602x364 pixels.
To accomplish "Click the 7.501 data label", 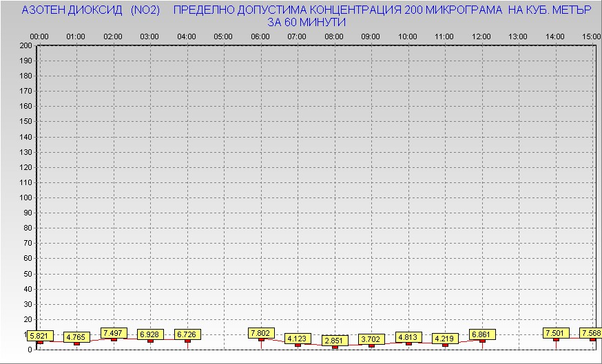I will click(556, 333).
